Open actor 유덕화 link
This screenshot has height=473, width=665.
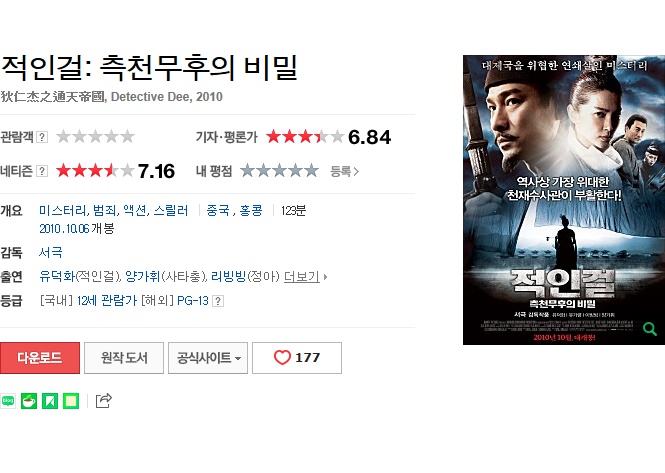(57, 277)
